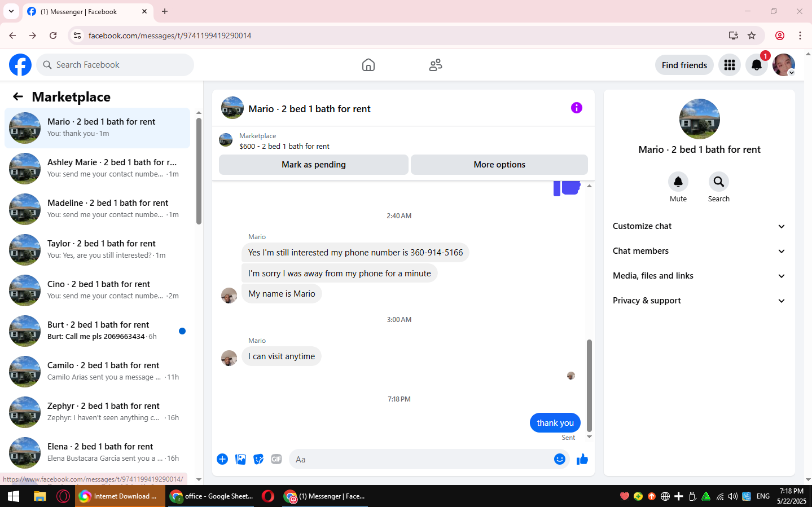Open the Friends icon in top navigation
The height and width of the screenshot is (507, 812).
pos(436,65)
